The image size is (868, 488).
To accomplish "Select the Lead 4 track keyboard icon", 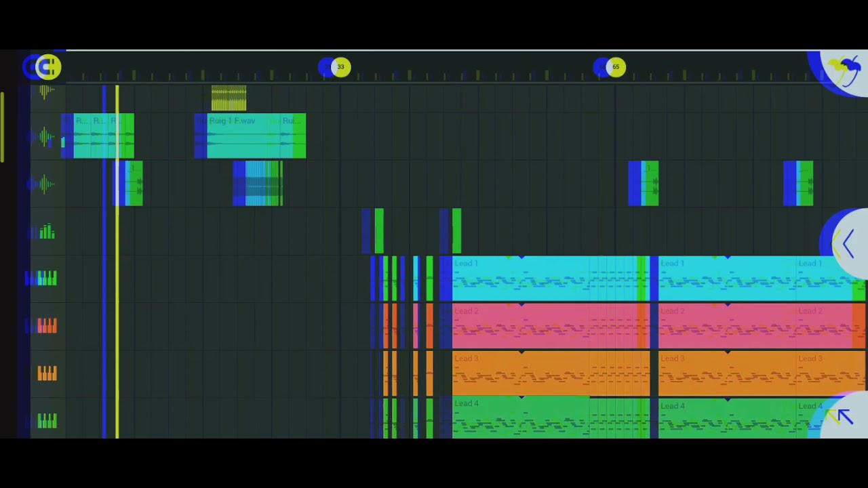I will (47, 421).
